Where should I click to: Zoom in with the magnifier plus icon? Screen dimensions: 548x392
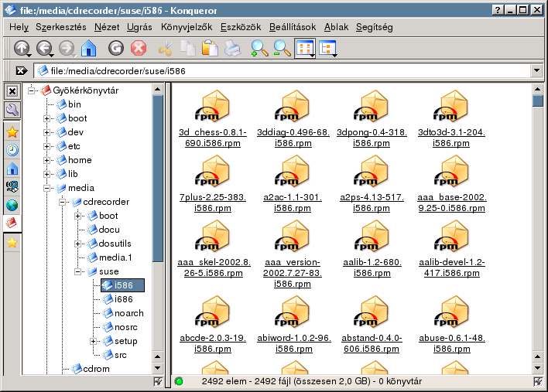pos(259,48)
